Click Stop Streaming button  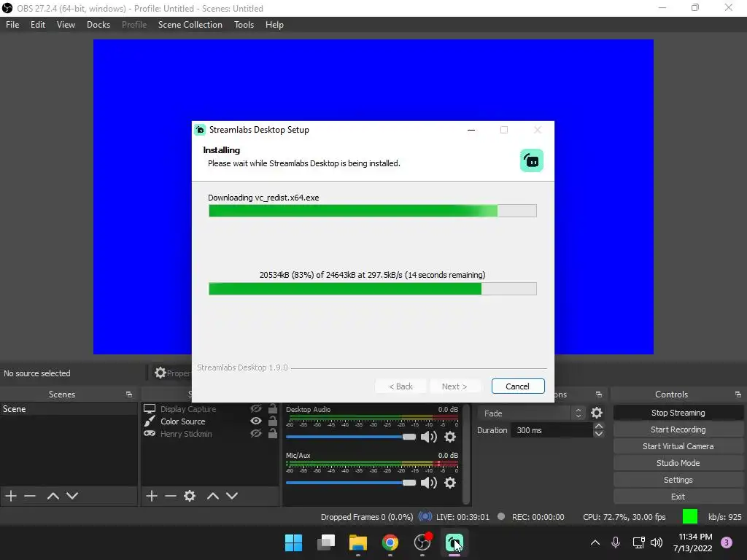coord(678,413)
